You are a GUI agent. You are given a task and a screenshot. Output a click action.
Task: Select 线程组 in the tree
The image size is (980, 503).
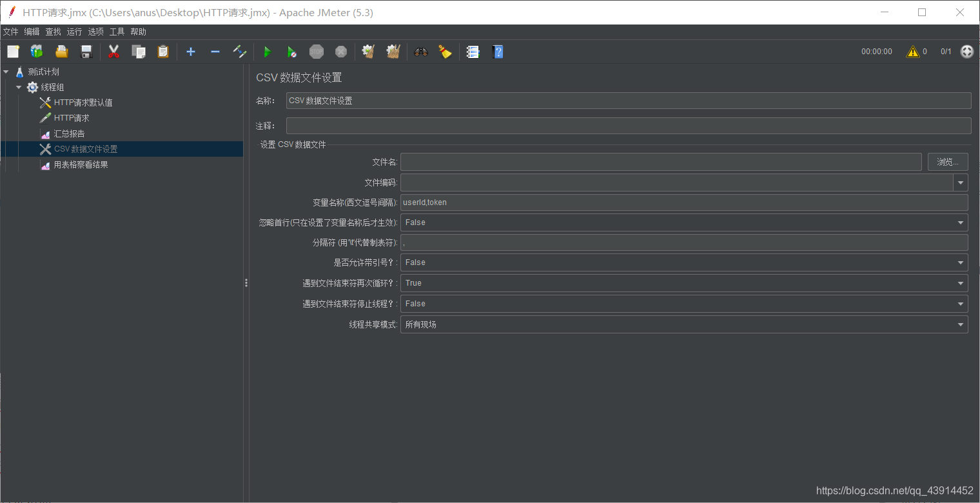tap(52, 87)
